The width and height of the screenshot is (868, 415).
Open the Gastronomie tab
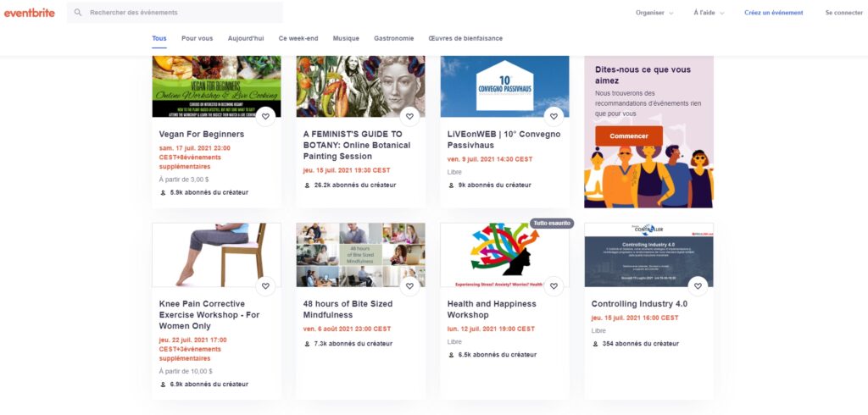393,38
